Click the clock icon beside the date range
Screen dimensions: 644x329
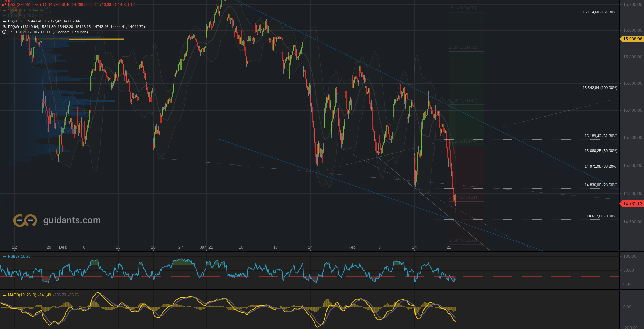pyautogui.click(x=4, y=32)
